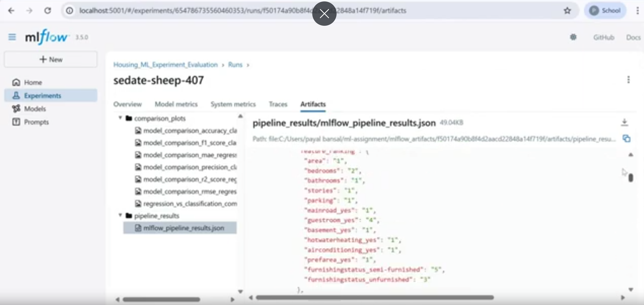Screen dimensions: 644x305
Task: Open the run options three-dot menu
Action: pyautogui.click(x=629, y=80)
